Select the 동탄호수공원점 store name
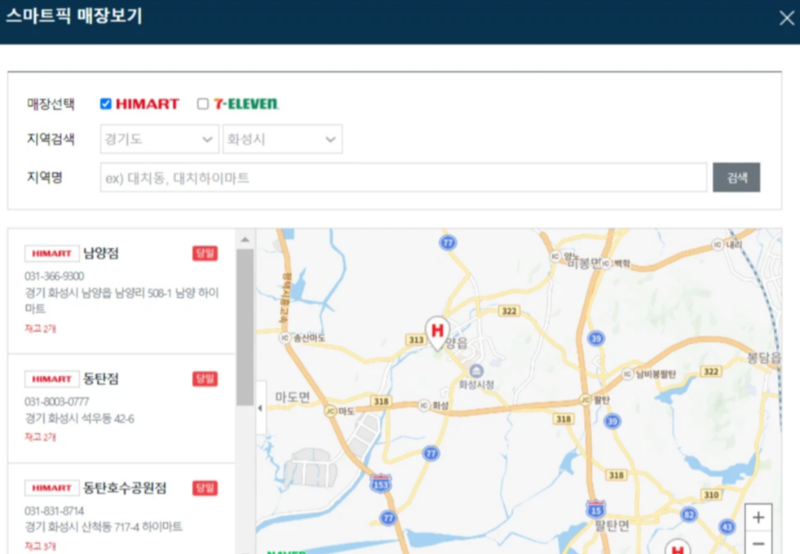 [125, 488]
